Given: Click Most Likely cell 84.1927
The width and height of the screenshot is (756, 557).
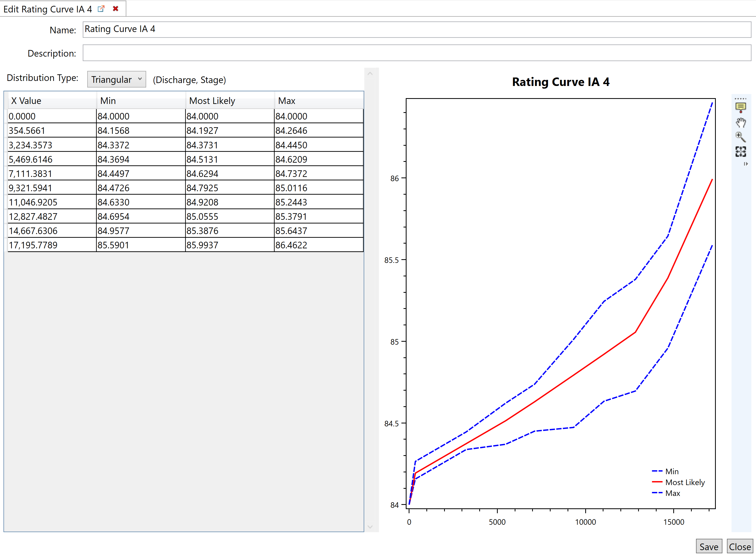Looking at the screenshot, I should click(230, 130).
